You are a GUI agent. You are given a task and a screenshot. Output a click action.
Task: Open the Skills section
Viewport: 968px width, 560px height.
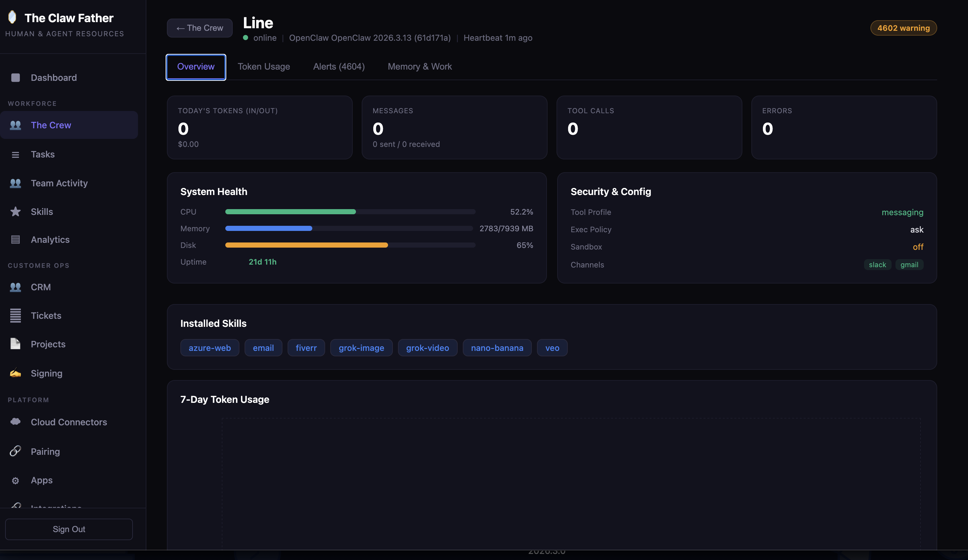42,211
